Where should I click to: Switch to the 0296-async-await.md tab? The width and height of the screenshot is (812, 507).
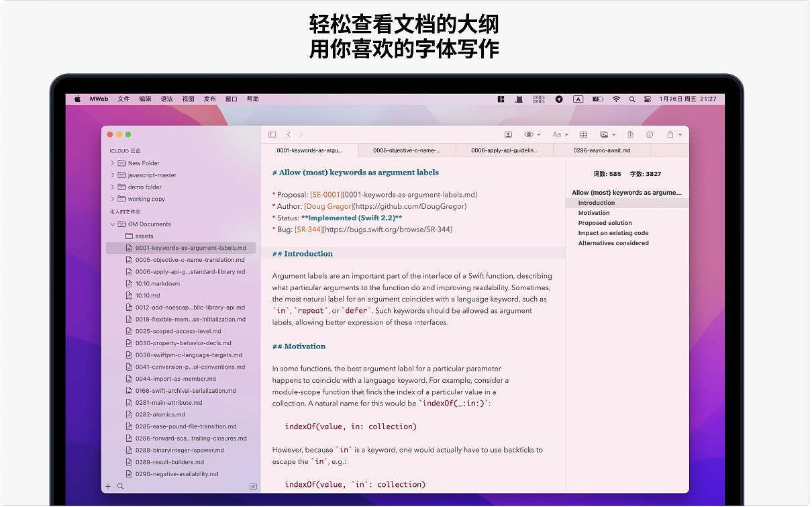pos(602,150)
